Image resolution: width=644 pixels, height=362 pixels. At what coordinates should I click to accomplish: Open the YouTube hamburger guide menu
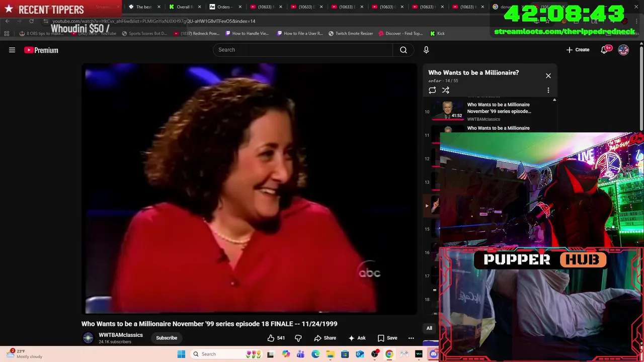point(12,50)
